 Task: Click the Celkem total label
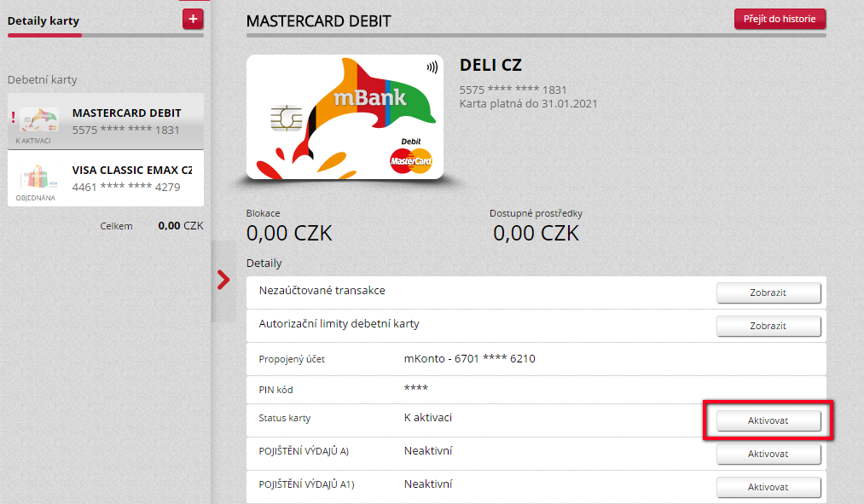pyautogui.click(x=116, y=226)
